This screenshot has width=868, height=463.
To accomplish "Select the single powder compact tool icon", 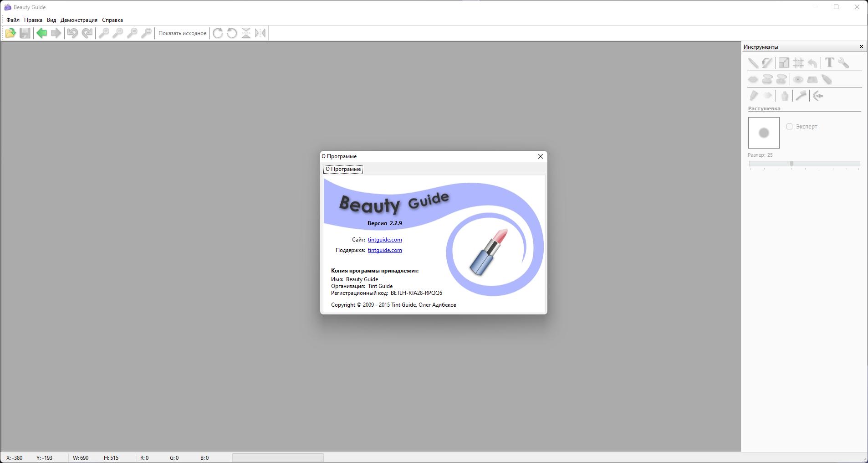I will pyautogui.click(x=767, y=80).
